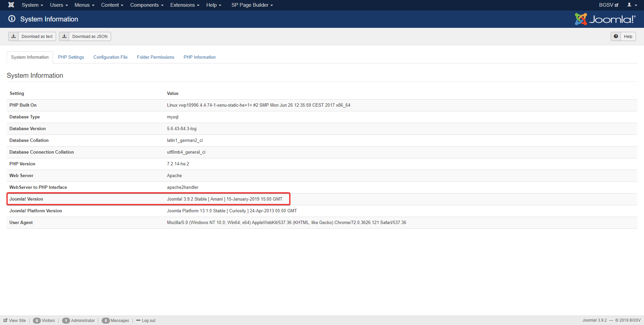This screenshot has height=325, width=644.
Task: Select the Joomla! Version table row
Action: (148, 199)
